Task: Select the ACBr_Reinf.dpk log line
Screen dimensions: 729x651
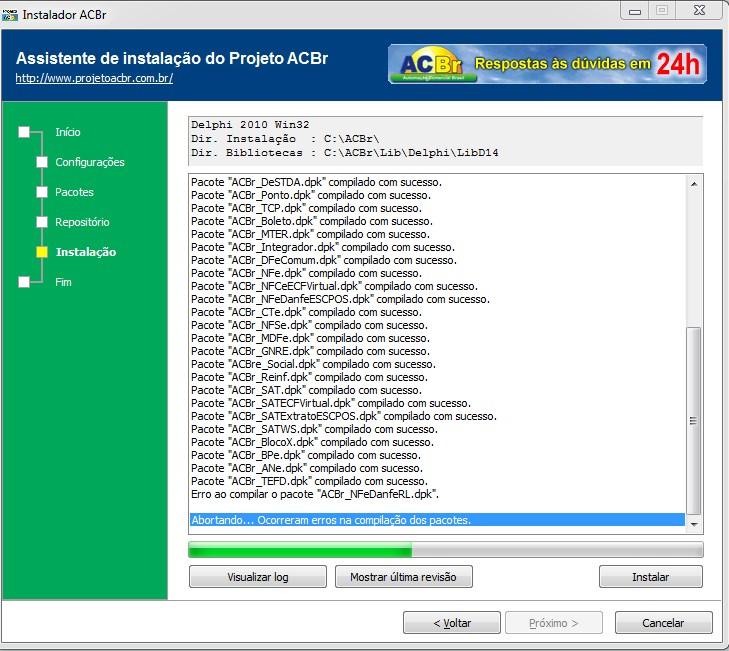Action: [309, 377]
